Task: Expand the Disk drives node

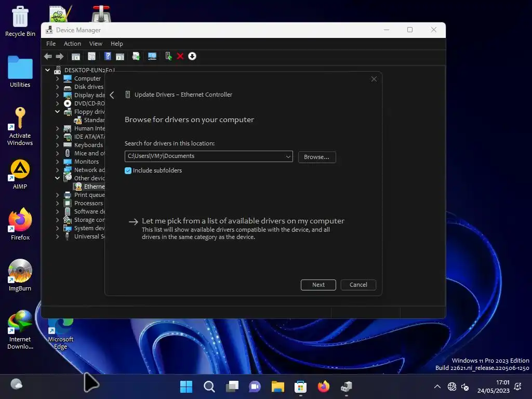Action: (57, 87)
